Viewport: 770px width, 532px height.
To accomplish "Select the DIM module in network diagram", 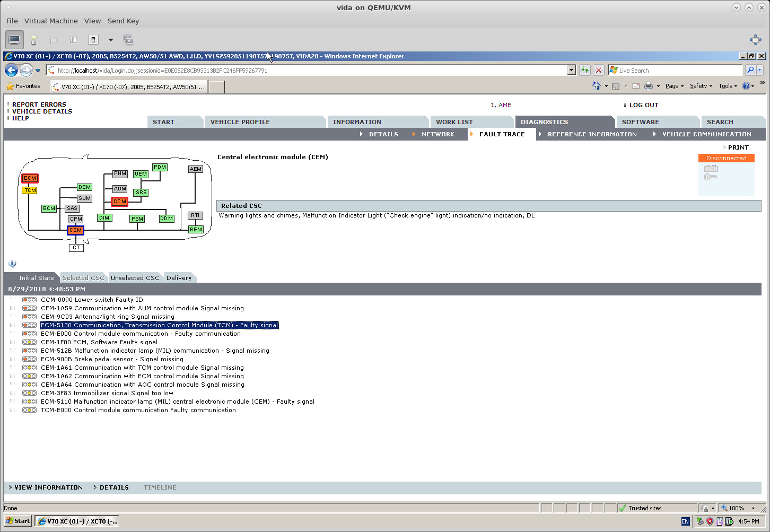I will 104,218.
